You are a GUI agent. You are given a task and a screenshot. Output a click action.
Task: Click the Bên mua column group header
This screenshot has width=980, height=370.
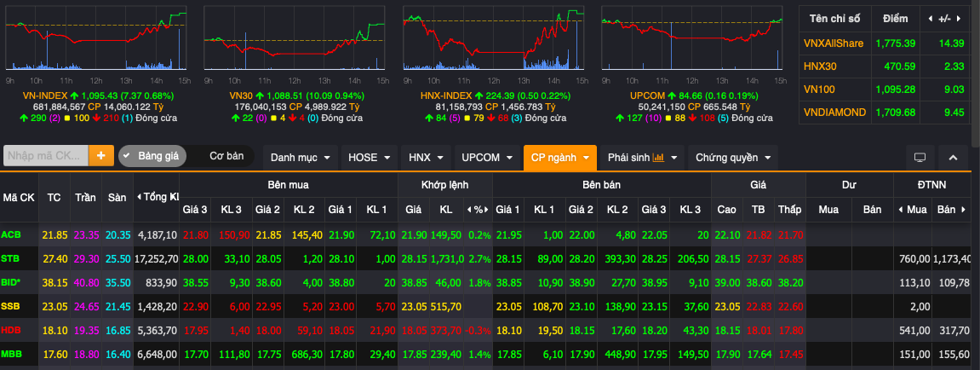288,185
